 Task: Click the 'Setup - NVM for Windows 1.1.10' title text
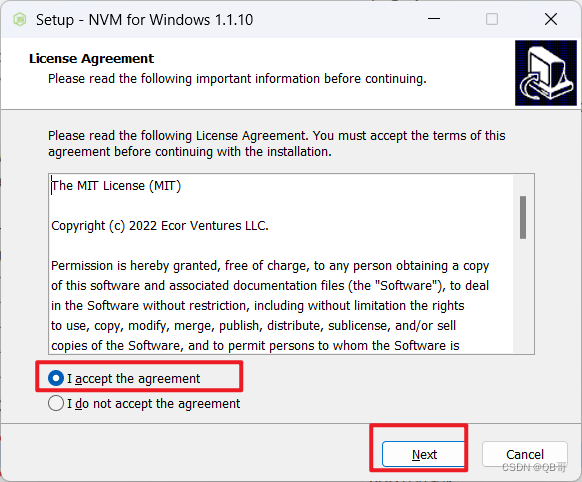point(144,20)
